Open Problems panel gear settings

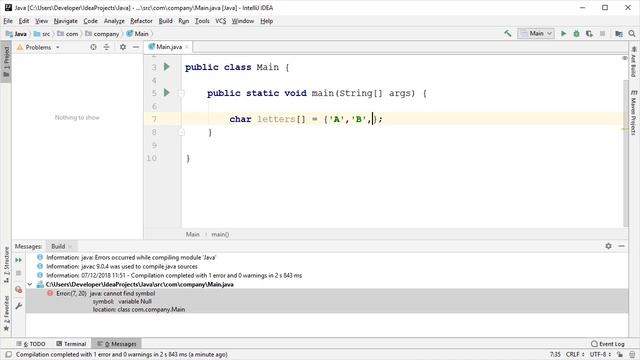click(123, 47)
